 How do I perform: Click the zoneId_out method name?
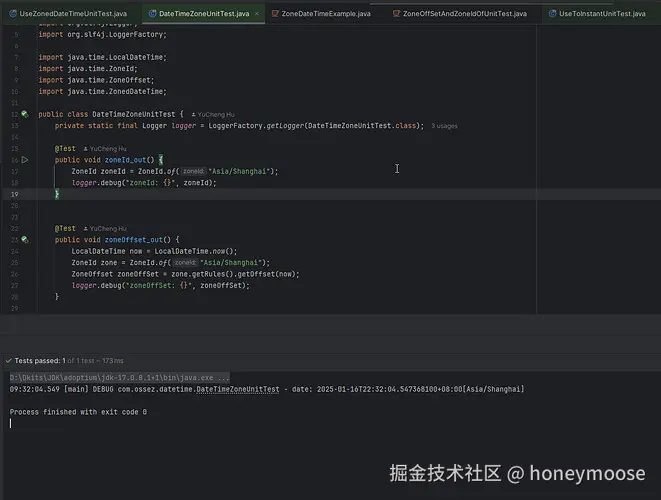[x=125, y=160]
